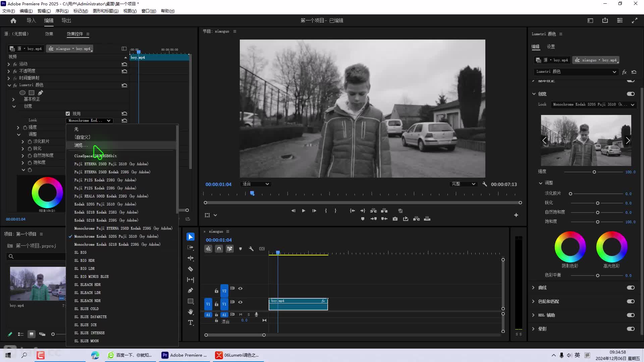Expand the 运动 effect

(x=9, y=64)
